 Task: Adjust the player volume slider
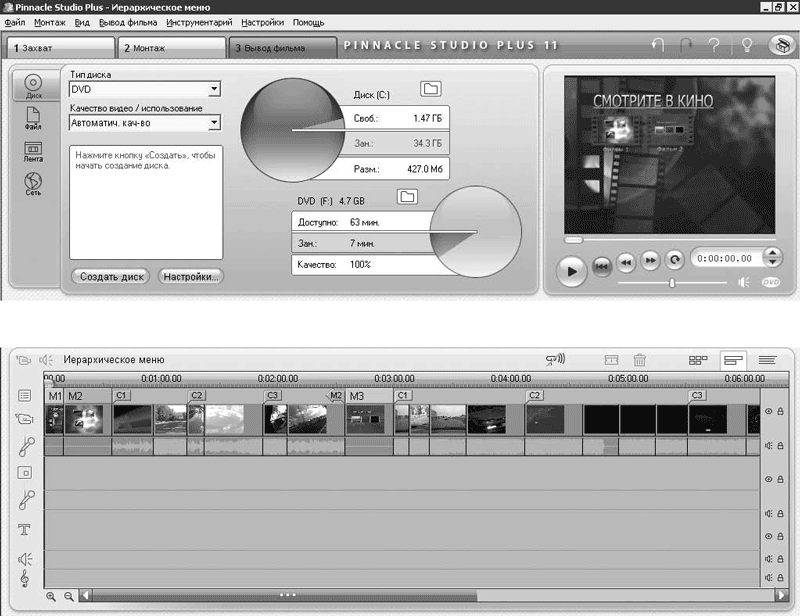pos(671,283)
